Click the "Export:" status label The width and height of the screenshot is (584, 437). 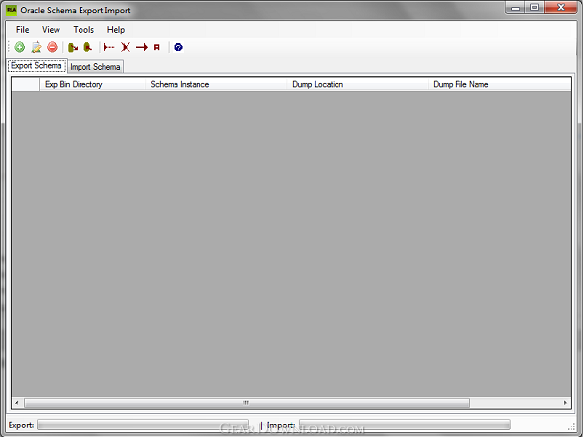21,425
